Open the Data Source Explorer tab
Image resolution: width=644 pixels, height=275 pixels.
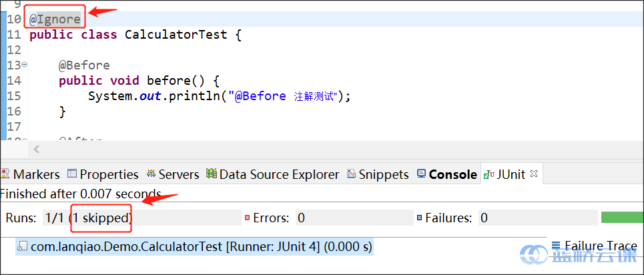pos(274,174)
